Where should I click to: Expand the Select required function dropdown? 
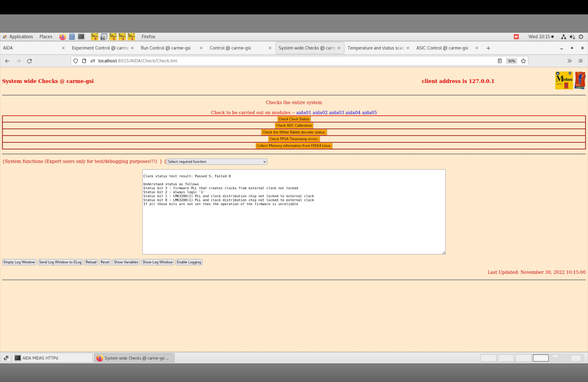217,162
